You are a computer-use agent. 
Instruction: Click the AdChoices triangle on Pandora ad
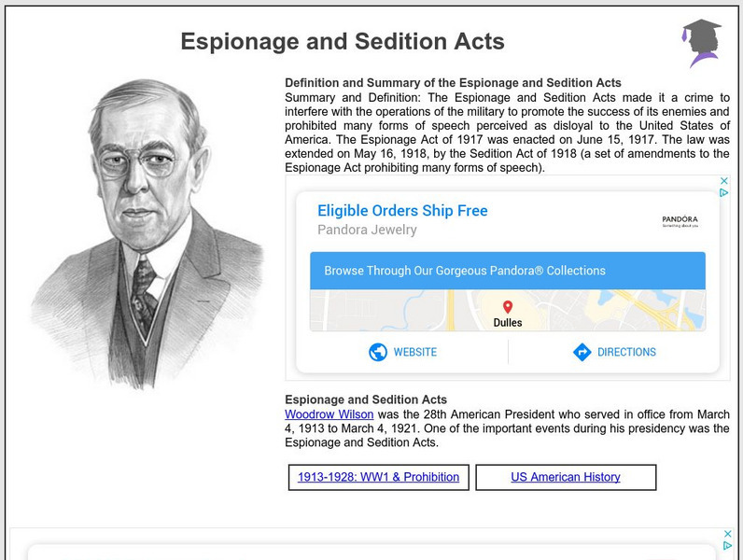pos(724,193)
